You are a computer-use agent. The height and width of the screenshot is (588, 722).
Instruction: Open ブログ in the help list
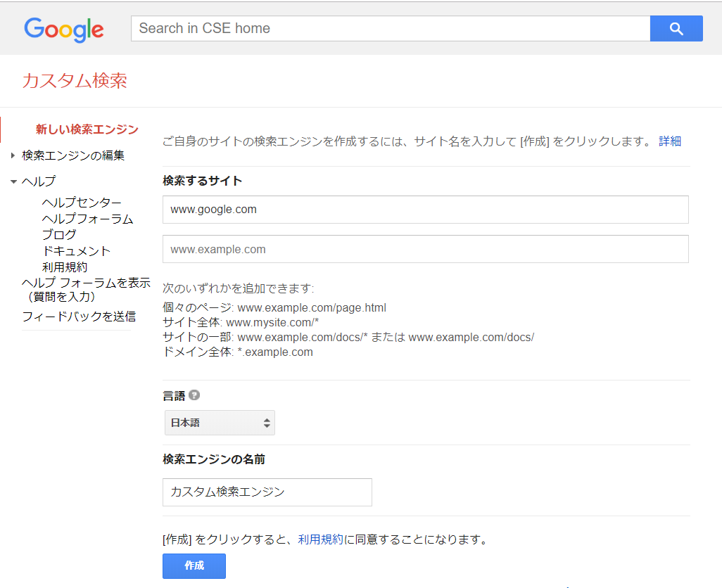61,234
